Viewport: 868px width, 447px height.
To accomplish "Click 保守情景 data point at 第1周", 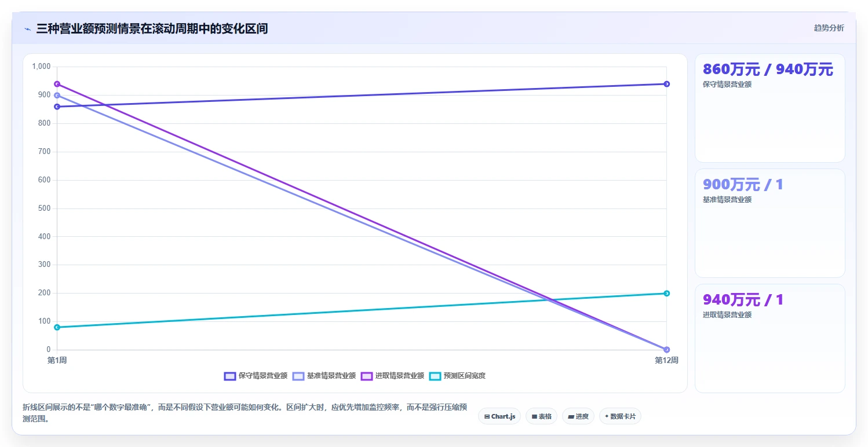I will [57, 107].
